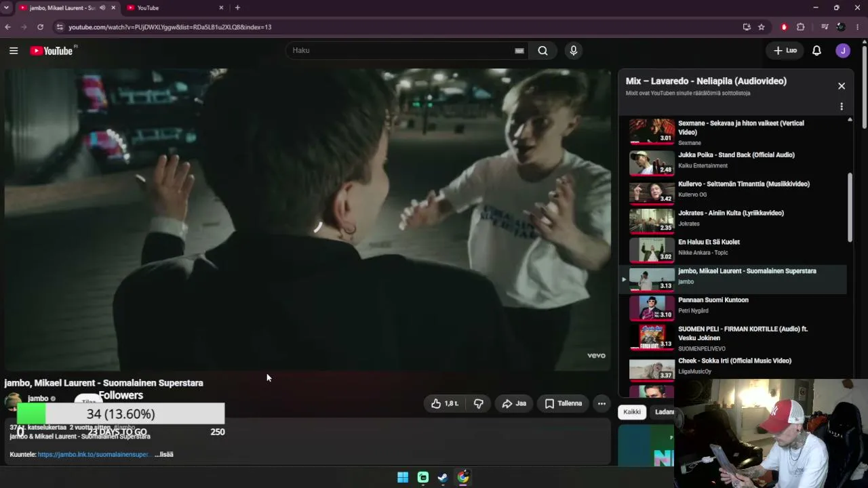
Task: Open the red extension icon
Action: [784, 27]
